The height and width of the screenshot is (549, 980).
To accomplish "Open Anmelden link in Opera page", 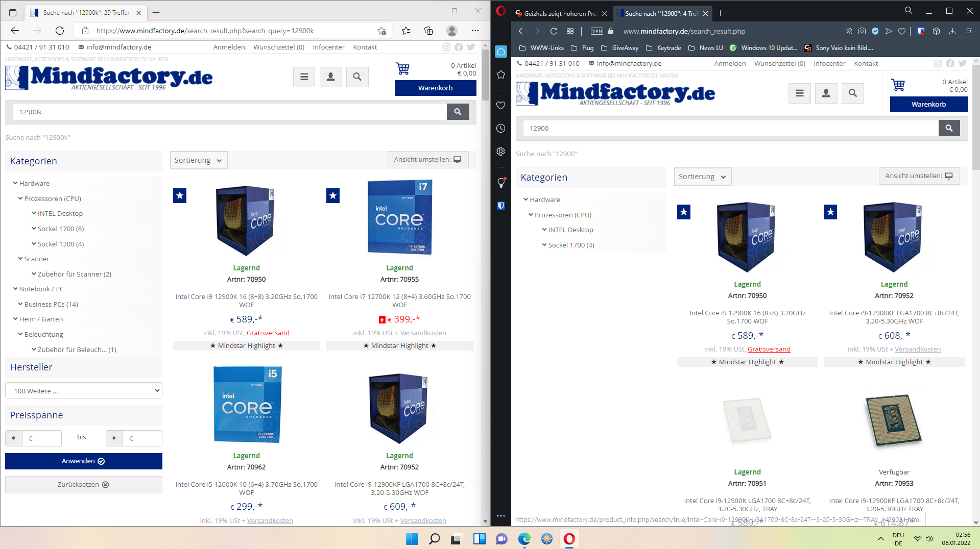I will [729, 63].
